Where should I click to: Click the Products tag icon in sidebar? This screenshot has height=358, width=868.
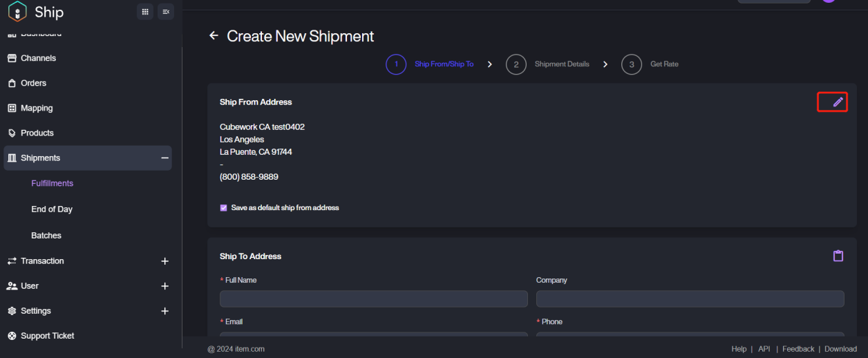(x=12, y=133)
